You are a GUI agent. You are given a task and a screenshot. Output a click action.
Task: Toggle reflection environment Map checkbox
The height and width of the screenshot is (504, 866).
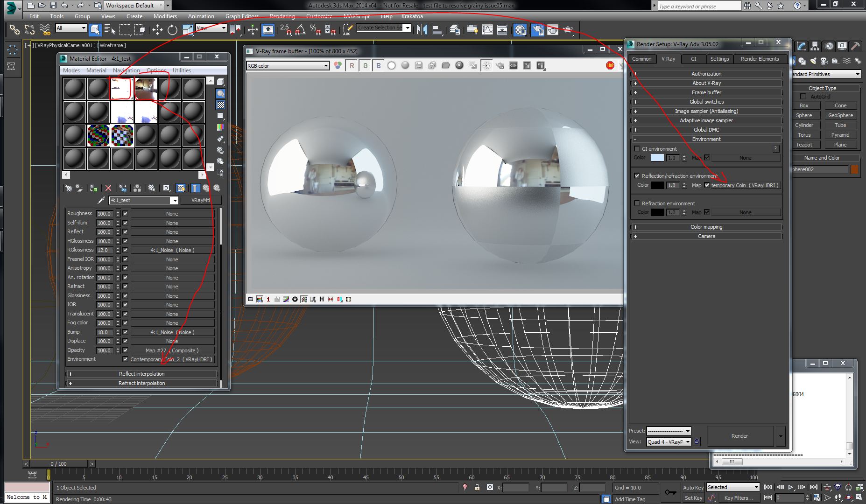(x=707, y=185)
